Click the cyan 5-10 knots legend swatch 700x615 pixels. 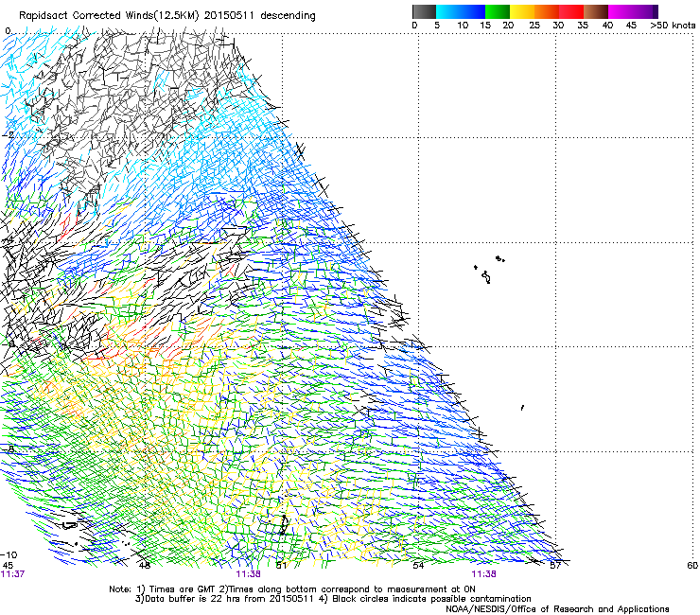448,11
